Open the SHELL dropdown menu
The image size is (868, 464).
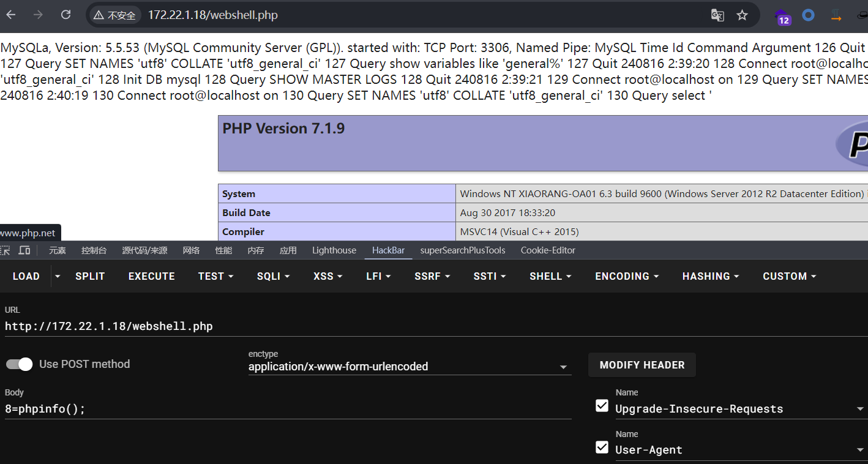(x=550, y=277)
